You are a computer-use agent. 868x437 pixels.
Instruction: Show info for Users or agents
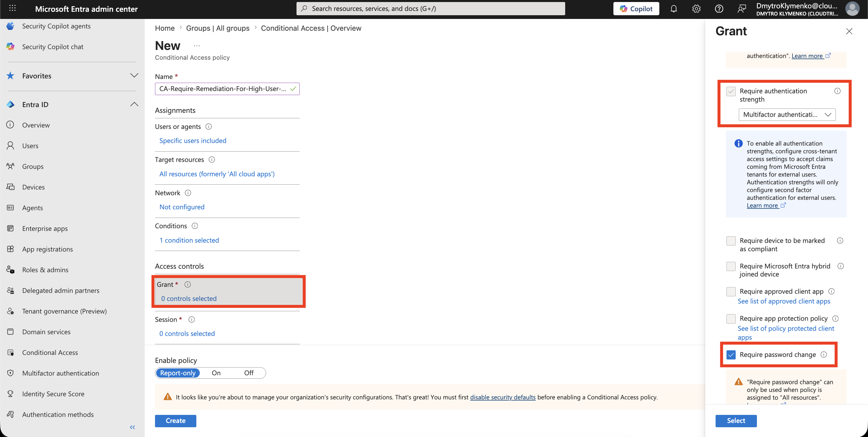tap(209, 127)
